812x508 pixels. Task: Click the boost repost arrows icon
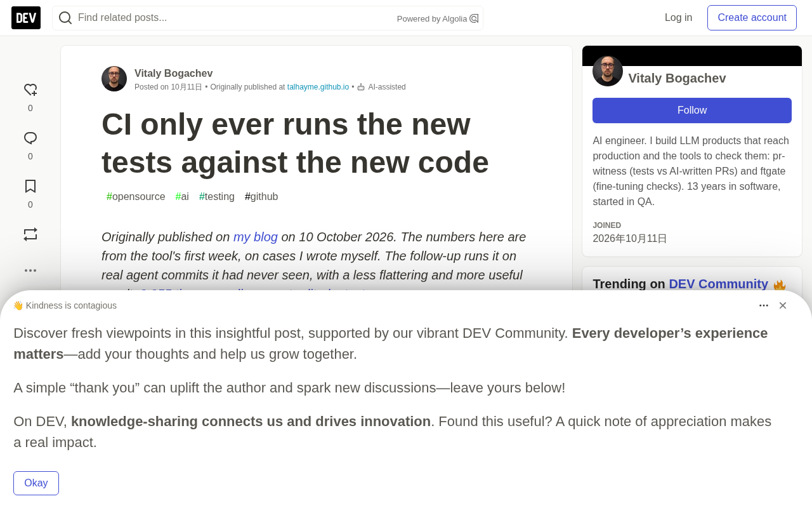[x=30, y=234]
